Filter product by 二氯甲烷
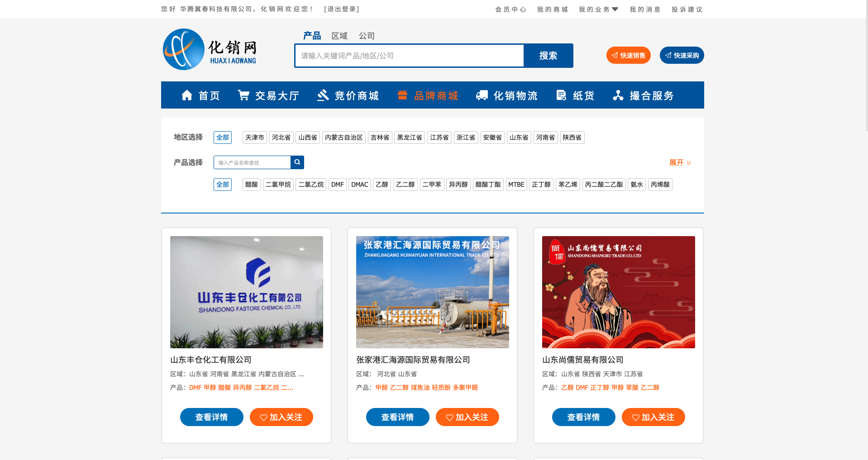This screenshot has width=868, height=460. [x=278, y=185]
